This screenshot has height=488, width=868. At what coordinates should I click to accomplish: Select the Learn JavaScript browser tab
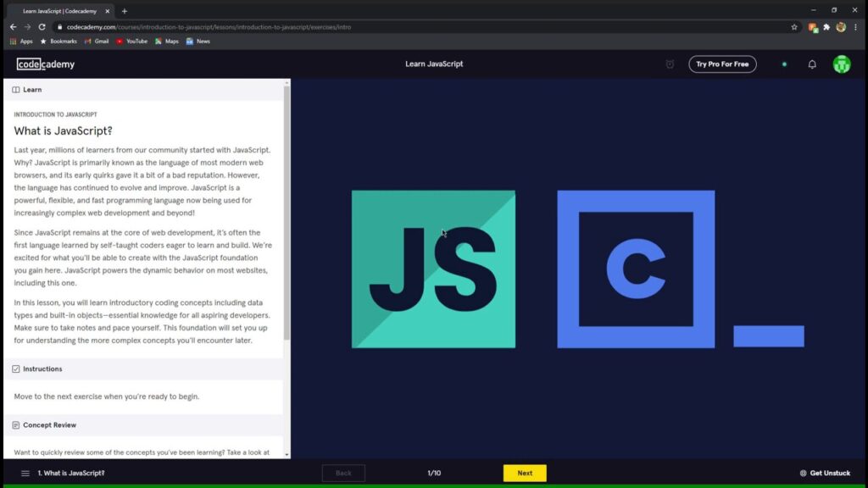(59, 11)
